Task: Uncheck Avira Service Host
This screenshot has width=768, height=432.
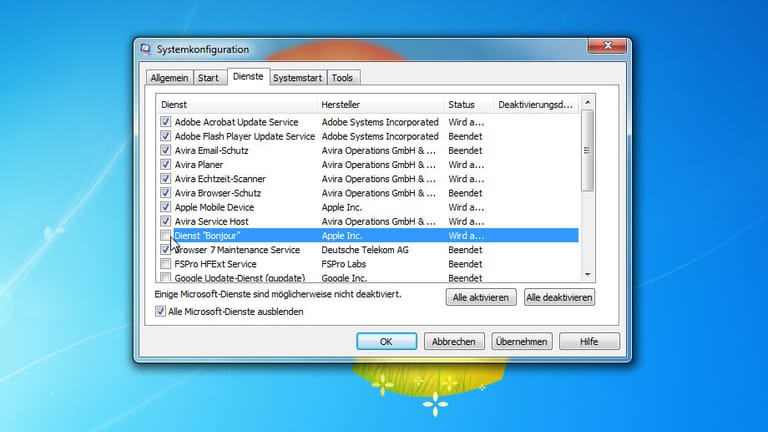Action: pyautogui.click(x=166, y=221)
